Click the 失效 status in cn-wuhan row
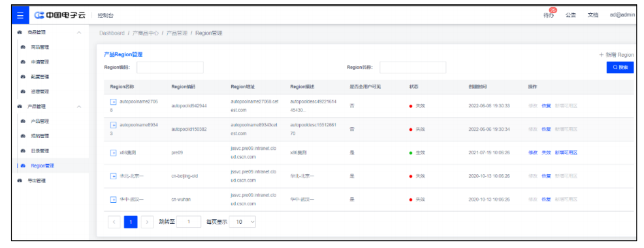 click(417, 200)
